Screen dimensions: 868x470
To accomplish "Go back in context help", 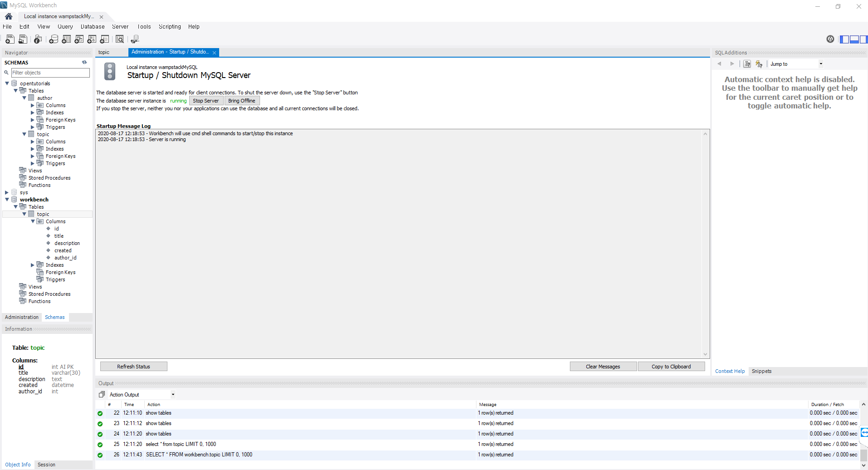I will point(719,64).
